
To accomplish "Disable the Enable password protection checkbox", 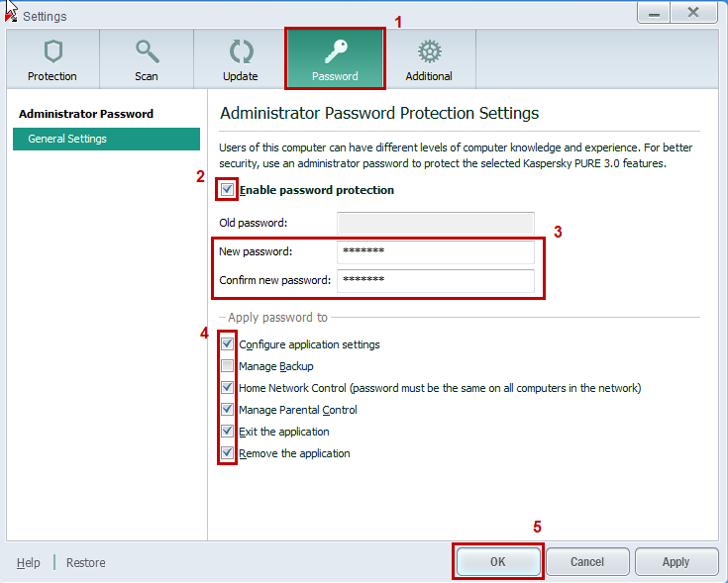I will pyautogui.click(x=227, y=189).
